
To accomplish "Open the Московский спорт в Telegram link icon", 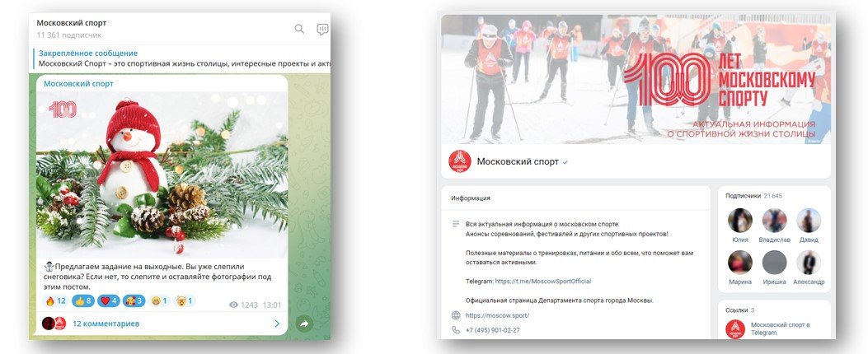I will [735, 329].
